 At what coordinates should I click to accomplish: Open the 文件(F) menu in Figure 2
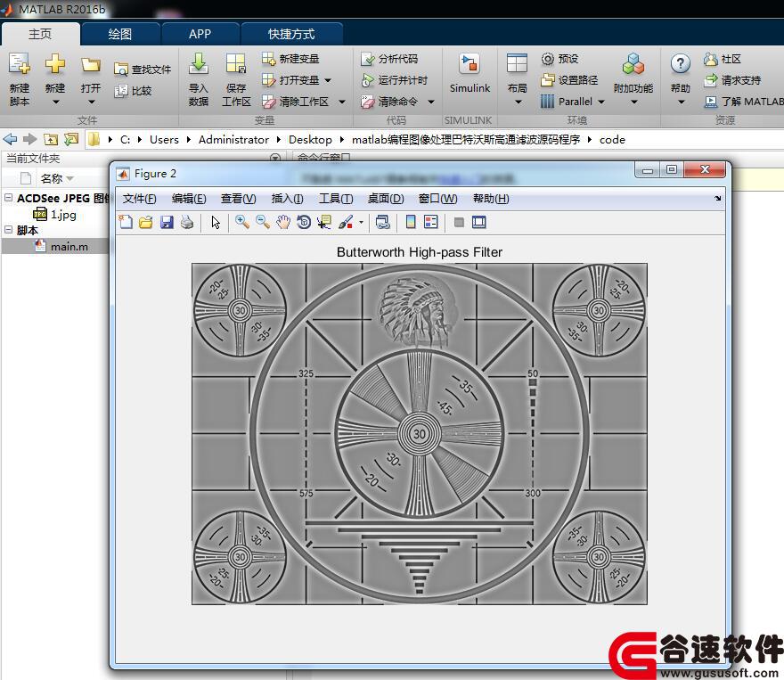click(140, 199)
